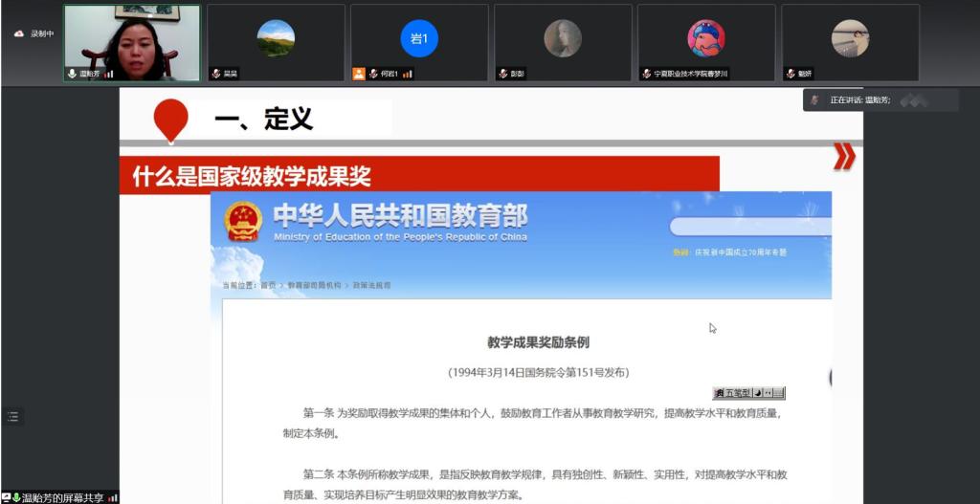Click the signal bars next to 何岩1
Viewport: 980px width, 504px height.
click(x=408, y=74)
